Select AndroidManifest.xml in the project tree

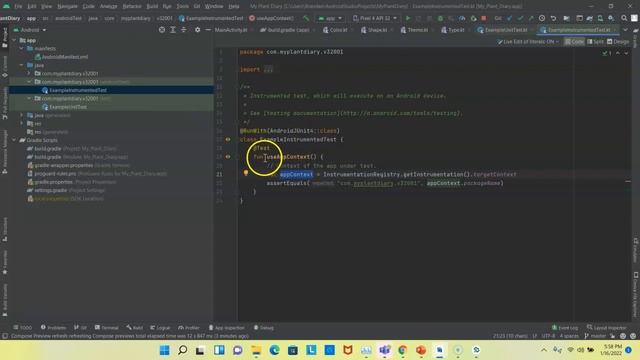(x=62, y=57)
